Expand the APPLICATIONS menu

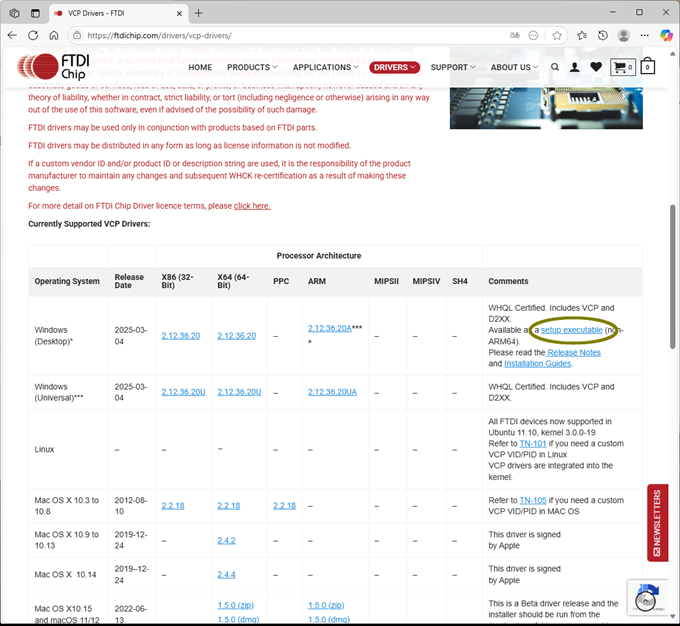tap(326, 67)
